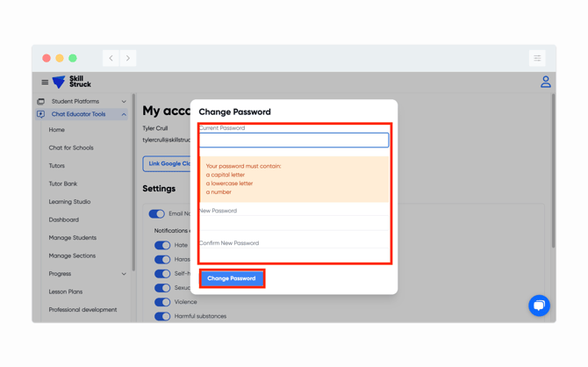The image size is (588, 367).
Task: Open the user profile icon
Action: [x=545, y=82]
